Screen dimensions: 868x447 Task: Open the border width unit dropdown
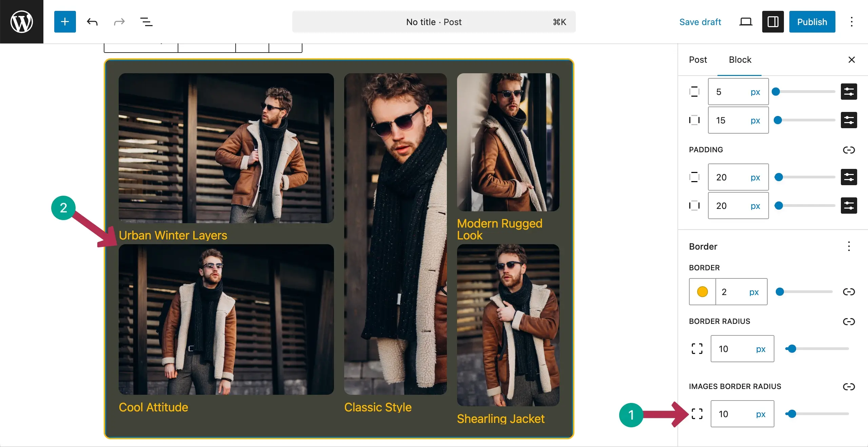pos(754,292)
